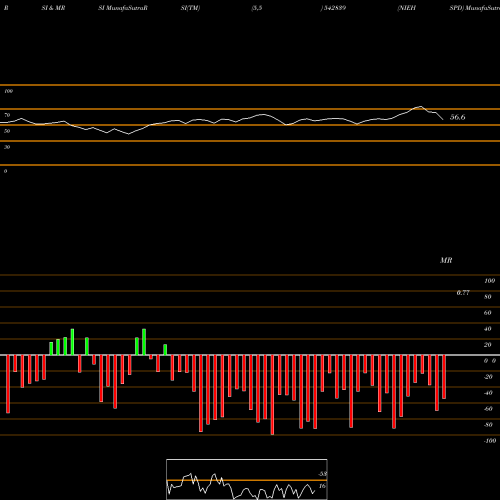Click the MR panel title label

(446, 260)
